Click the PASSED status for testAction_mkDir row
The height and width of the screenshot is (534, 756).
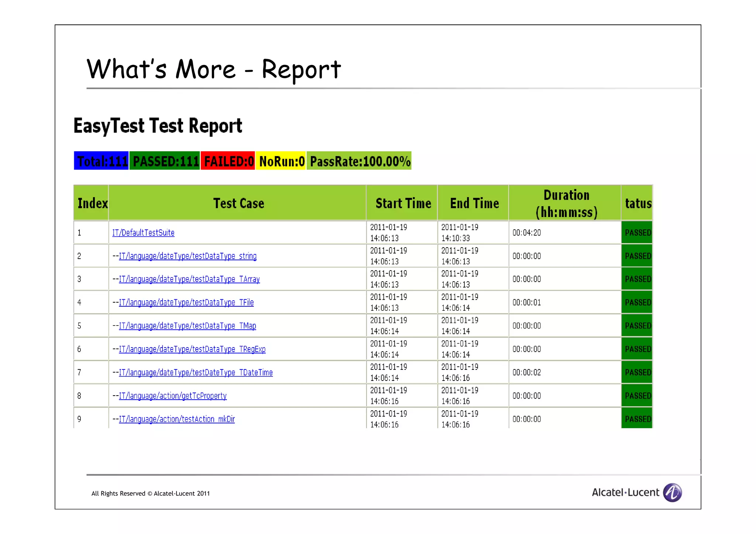tap(637, 418)
